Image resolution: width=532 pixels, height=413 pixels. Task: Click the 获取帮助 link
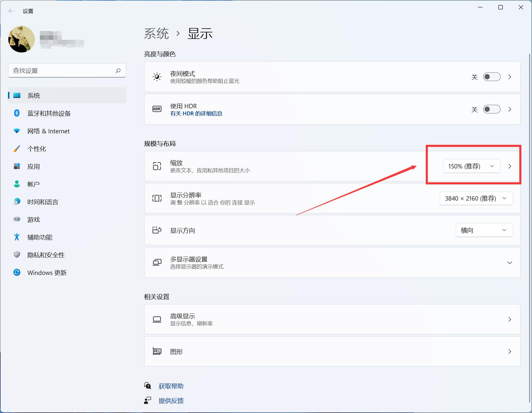pyautogui.click(x=171, y=386)
